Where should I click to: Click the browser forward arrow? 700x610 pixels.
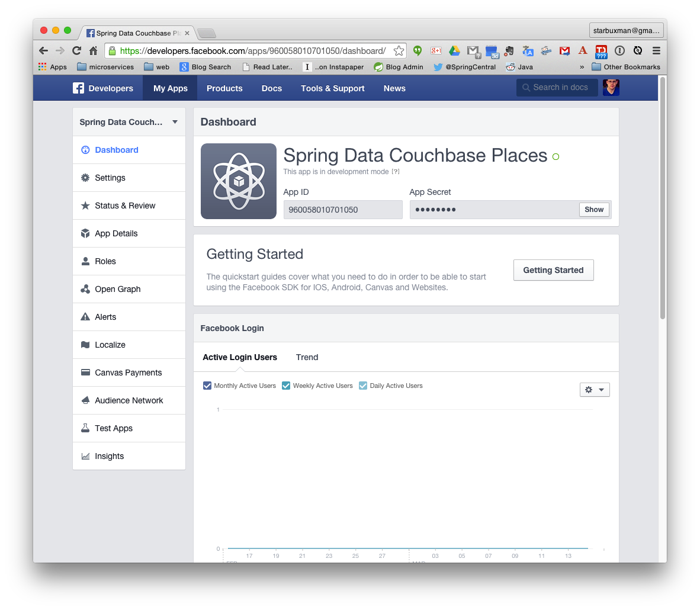click(x=60, y=50)
